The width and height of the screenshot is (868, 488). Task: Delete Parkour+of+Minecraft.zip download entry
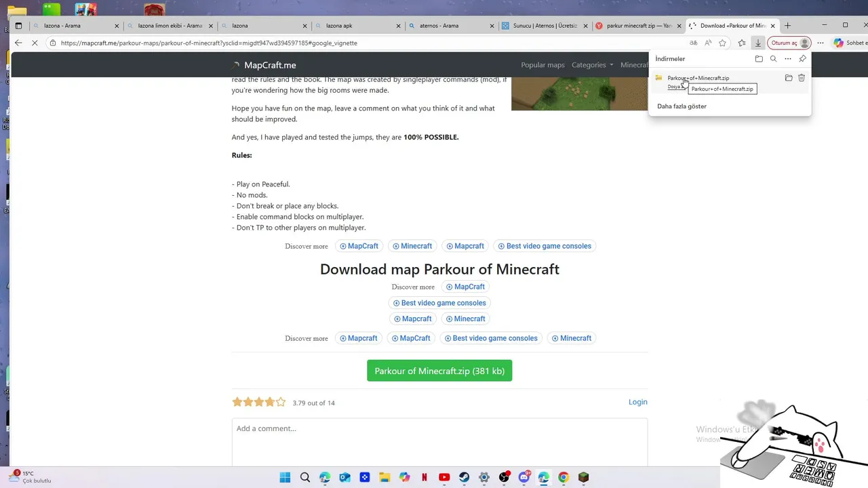[x=802, y=78]
